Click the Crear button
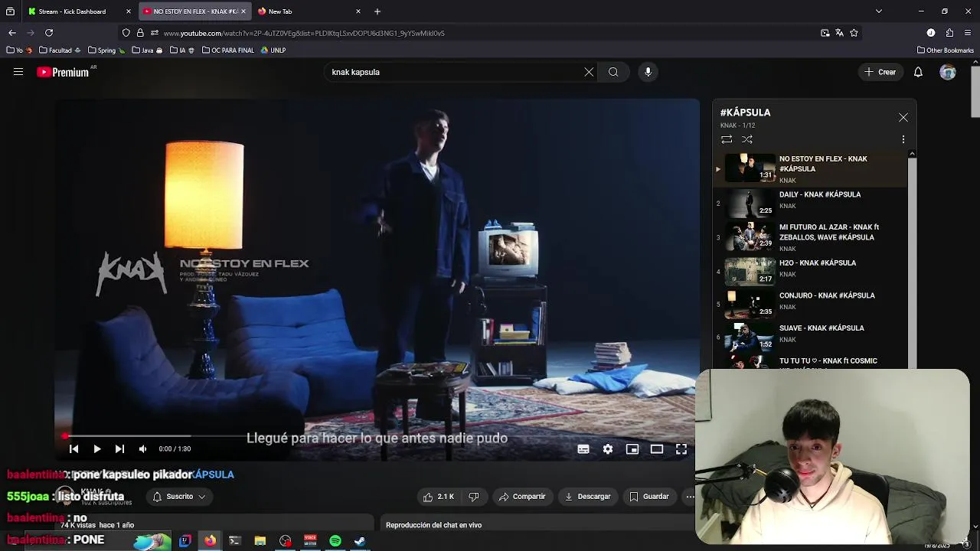The width and height of the screenshot is (980, 551). click(880, 72)
